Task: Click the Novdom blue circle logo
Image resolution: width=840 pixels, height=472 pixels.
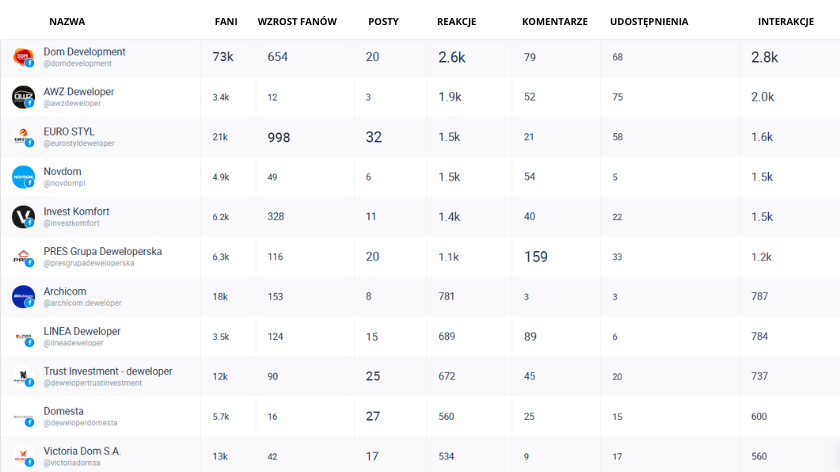Action: pos(23,177)
